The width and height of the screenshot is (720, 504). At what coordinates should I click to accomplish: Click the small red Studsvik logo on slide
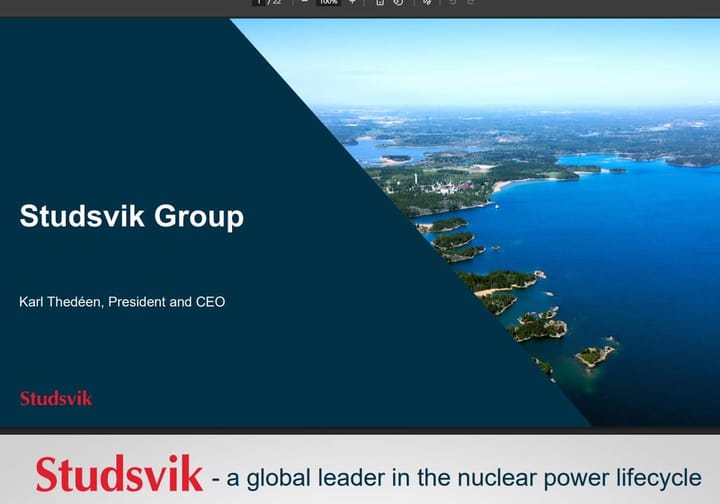point(56,398)
